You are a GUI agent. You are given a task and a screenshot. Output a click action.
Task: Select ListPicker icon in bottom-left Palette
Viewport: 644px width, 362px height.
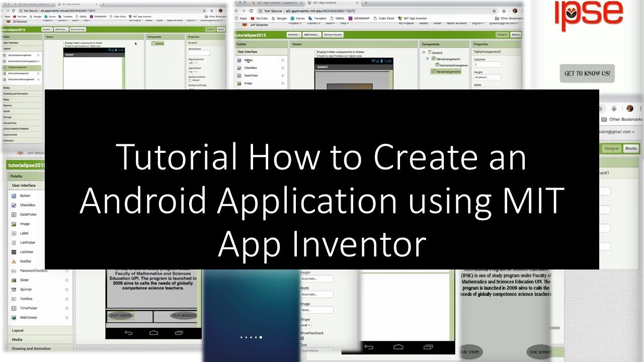pos(14,243)
